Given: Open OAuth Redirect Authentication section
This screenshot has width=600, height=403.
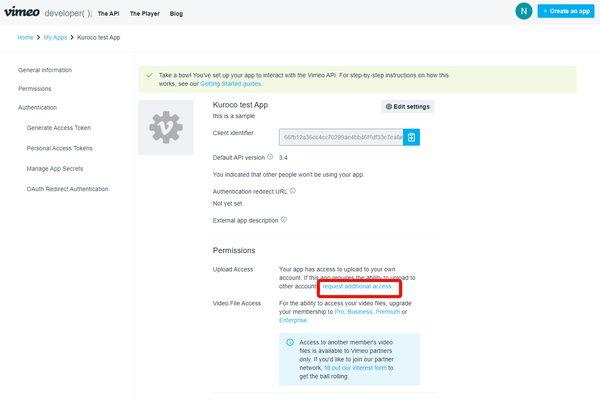Looking at the screenshot, I should [x=67, y=189].
